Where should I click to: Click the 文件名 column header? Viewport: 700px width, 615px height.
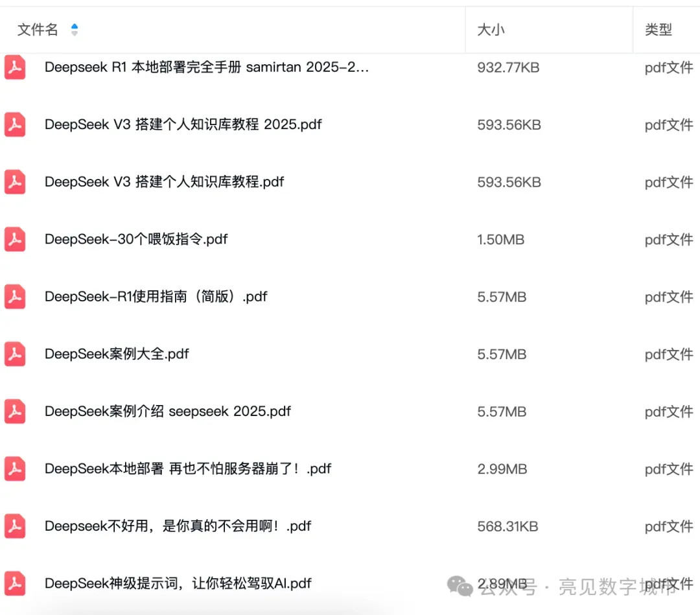(x=38, y=30)
